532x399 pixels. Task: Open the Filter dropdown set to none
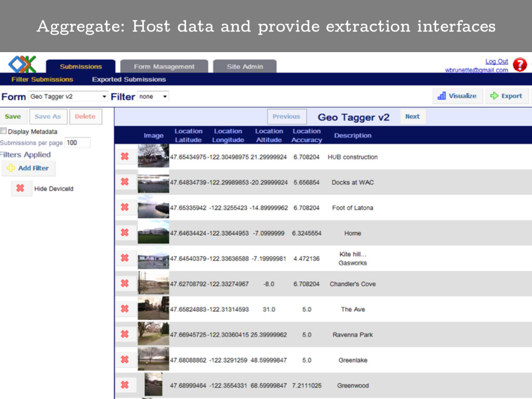tap(153, 97)
